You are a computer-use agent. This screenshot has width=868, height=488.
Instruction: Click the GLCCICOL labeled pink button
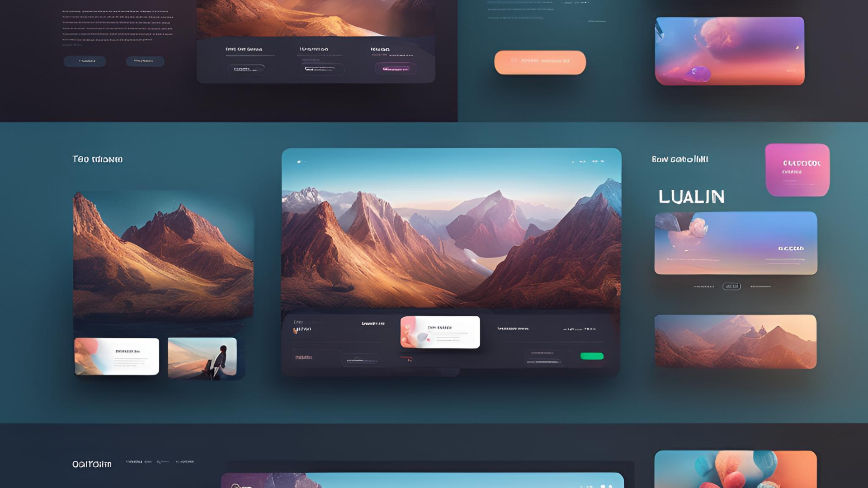797,169
